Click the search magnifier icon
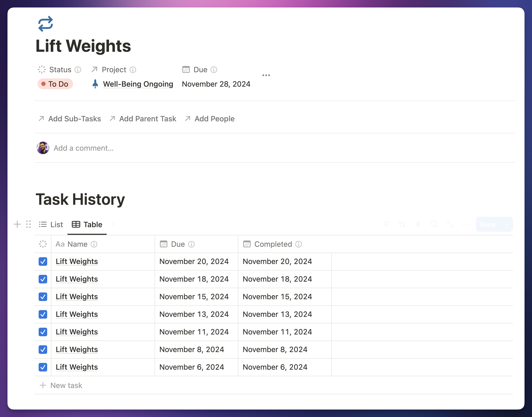 click(434, 224)
